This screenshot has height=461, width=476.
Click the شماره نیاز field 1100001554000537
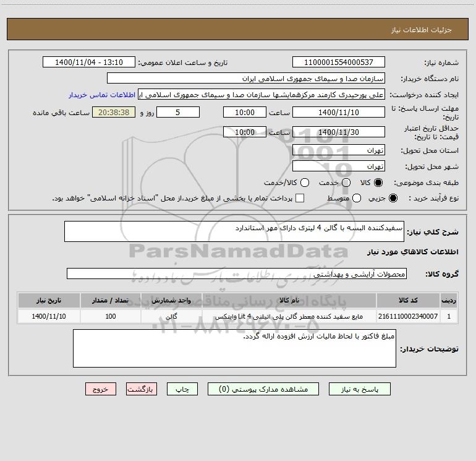pos(339,62)
